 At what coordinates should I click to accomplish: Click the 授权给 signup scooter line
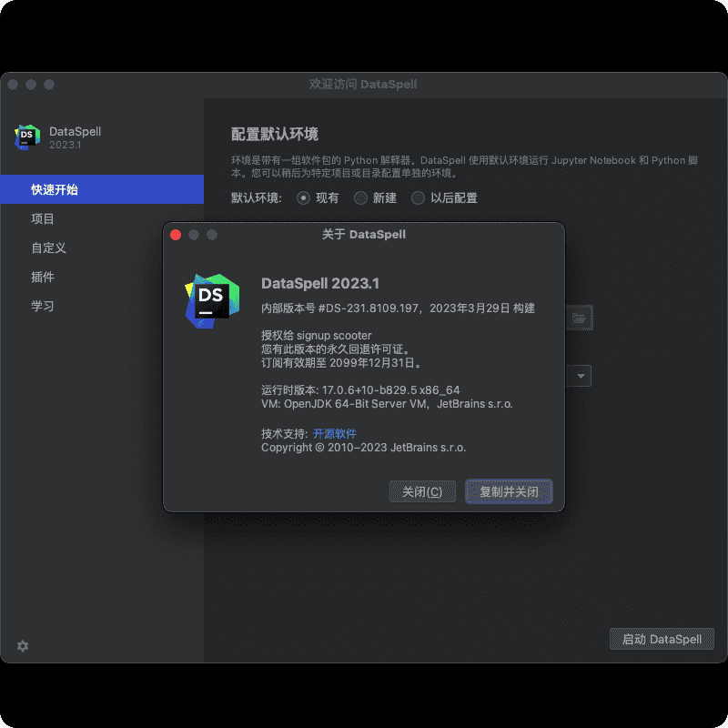[316, 335]
